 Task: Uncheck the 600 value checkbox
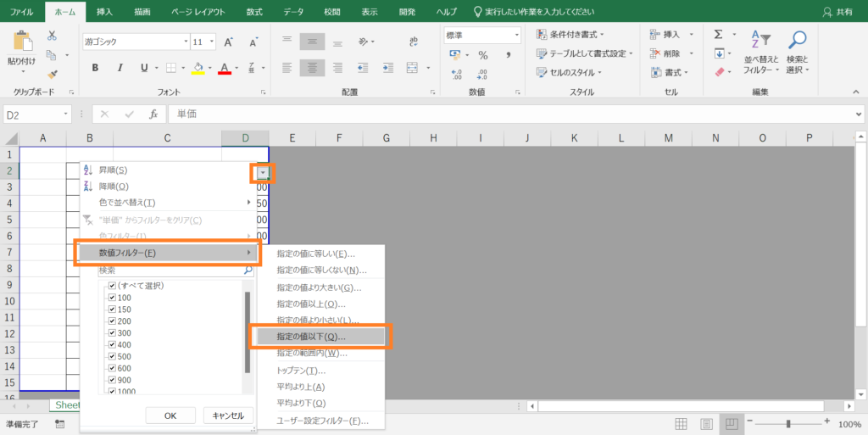113,368
